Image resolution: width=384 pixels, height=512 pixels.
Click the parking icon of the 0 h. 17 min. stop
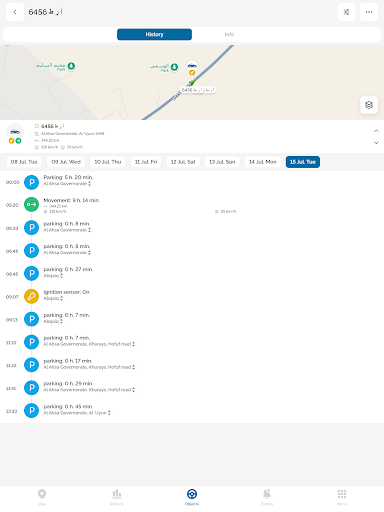pyautogui.click(x=32, y=365)
